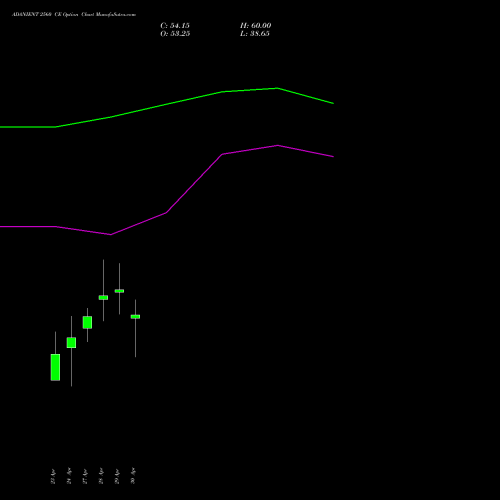Click the 30 Apr date label
Screen dimensions: 500x500
pos(133,476)
